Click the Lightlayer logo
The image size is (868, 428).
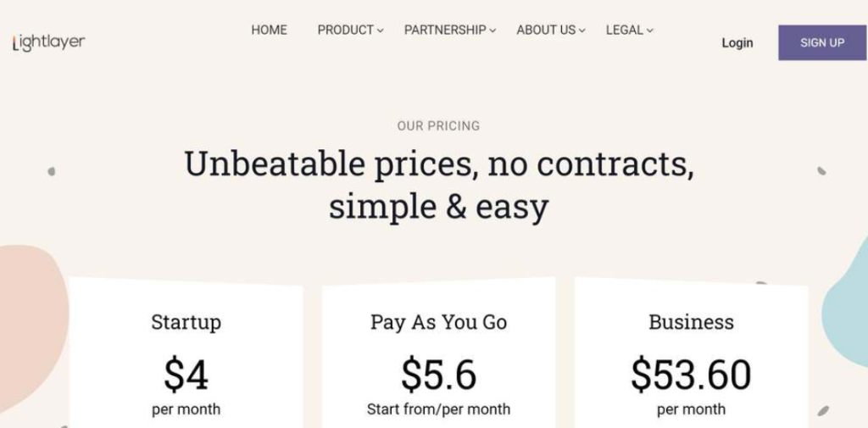[49, 42]
